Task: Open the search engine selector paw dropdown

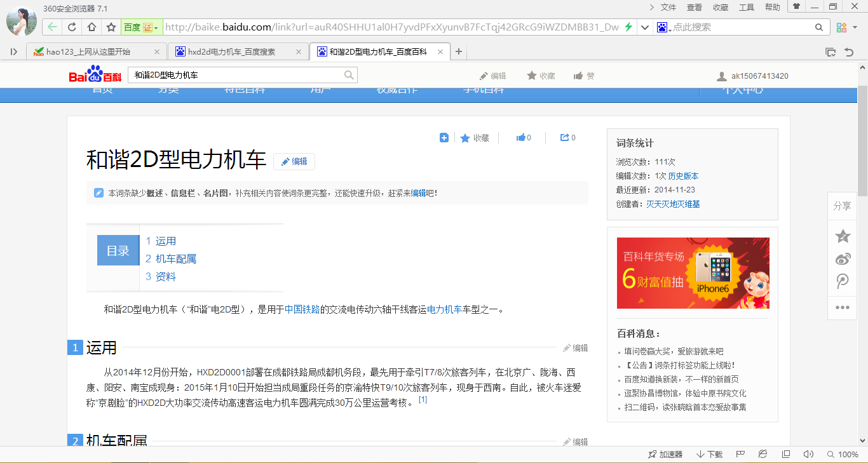Action: 663,27
